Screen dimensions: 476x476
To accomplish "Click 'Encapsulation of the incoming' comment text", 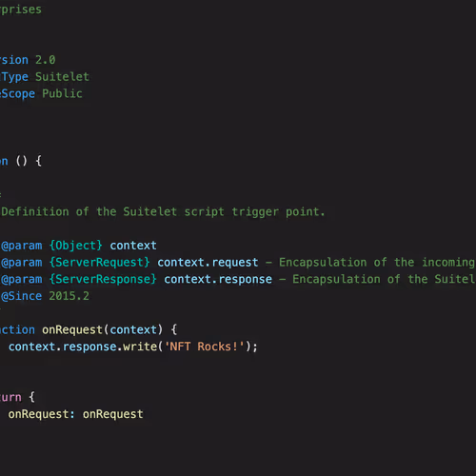I will click(377, 263).
